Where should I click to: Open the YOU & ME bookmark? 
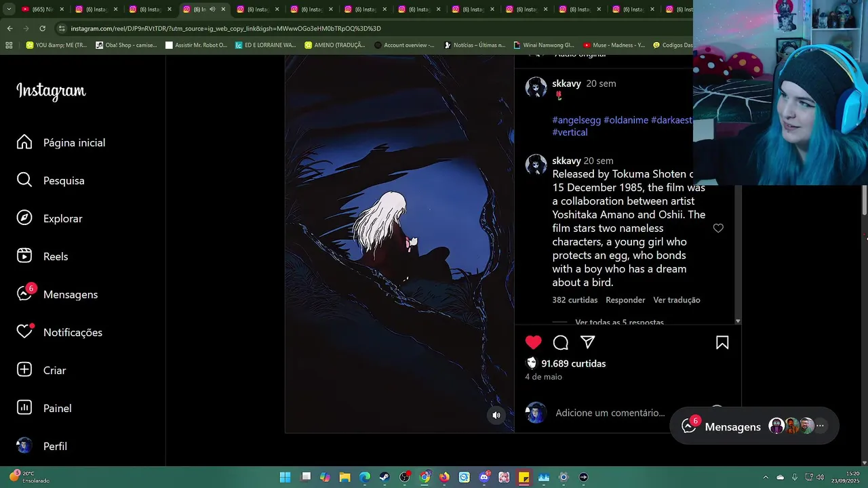pos(57,45)
